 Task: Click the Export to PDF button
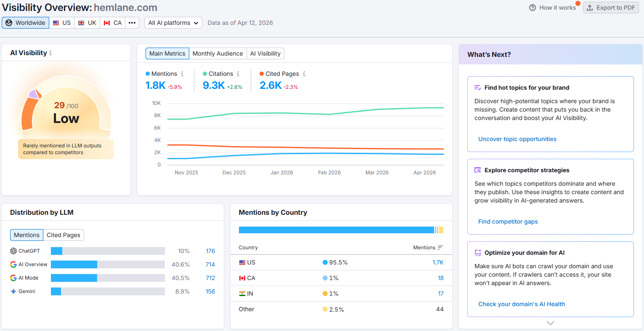point(611,7)
